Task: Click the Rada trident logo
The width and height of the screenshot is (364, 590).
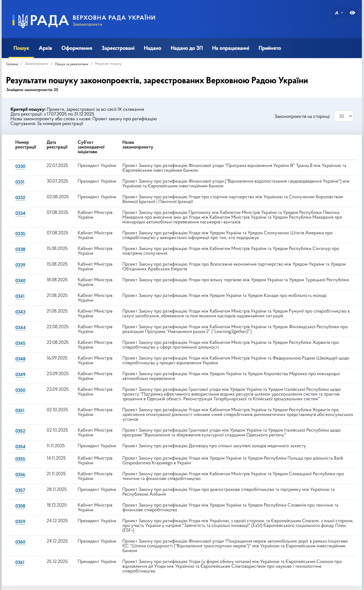Action: click(x=23, y=21)
